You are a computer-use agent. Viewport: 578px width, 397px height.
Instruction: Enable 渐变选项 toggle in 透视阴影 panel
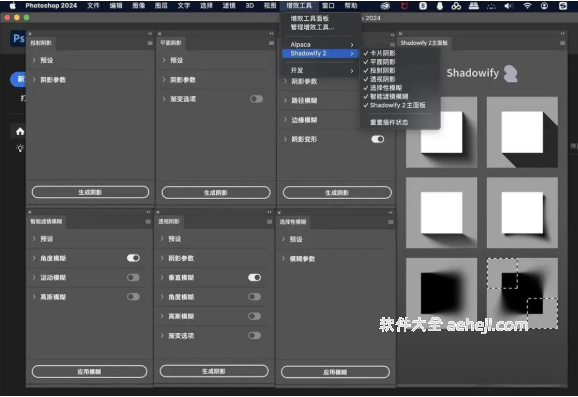click(254, 335)
